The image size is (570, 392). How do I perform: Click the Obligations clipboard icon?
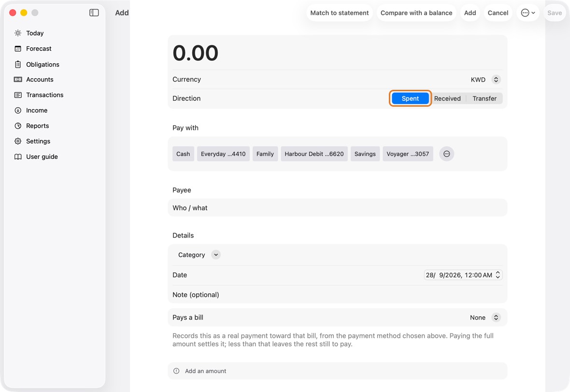[x=18, y=64]
